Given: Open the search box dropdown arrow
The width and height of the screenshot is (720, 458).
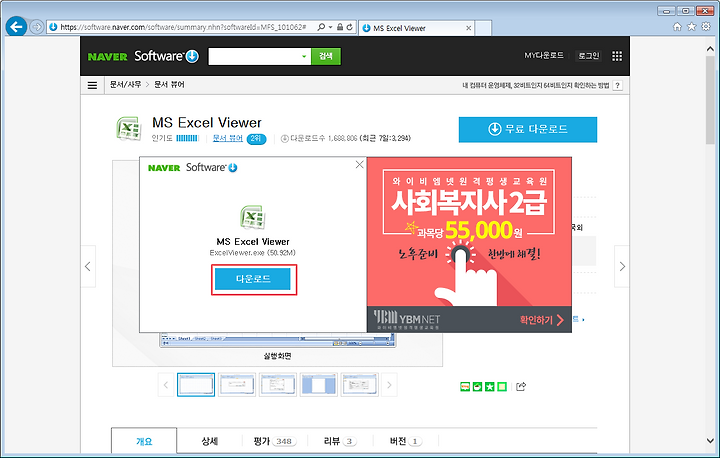Looking at the screenshot, I should point(304,57).
